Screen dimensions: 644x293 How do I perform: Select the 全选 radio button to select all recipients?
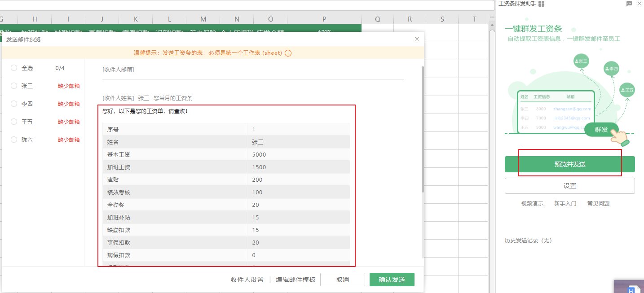pyautogui.click(x=14, y=68)
